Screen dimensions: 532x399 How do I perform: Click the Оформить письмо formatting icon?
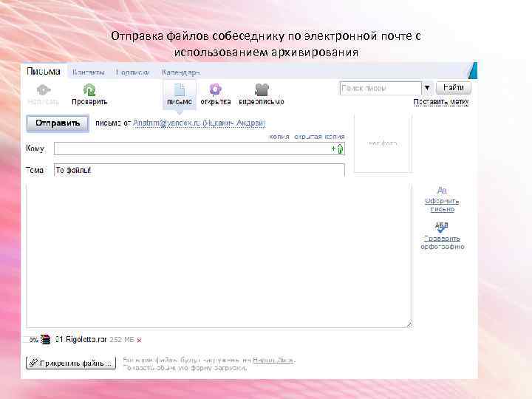442,191
